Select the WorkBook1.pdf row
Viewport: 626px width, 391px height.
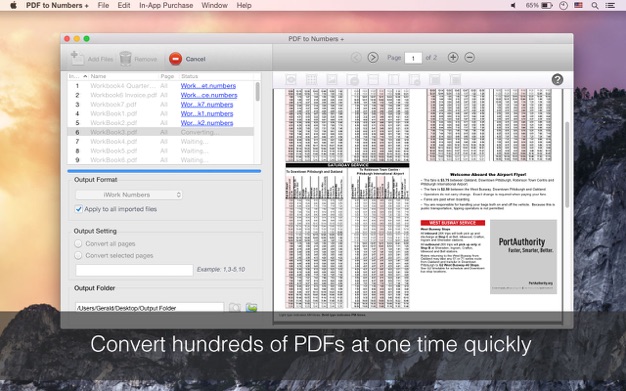160,113
